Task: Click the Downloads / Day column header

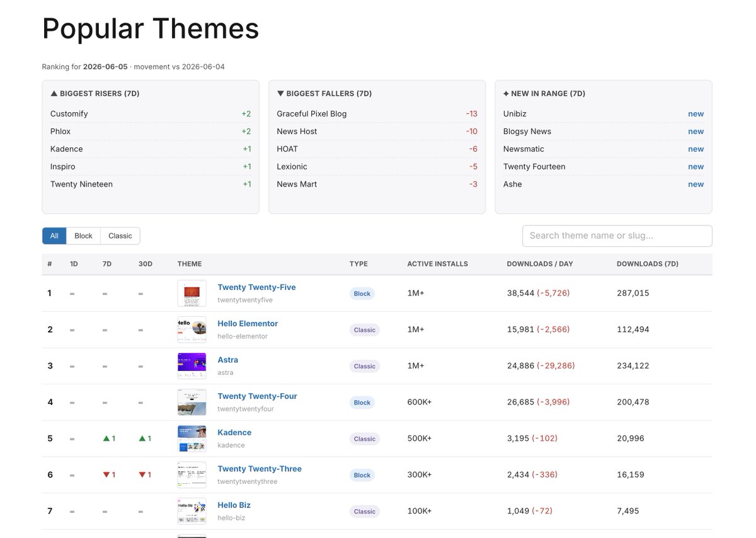Action: 540,264
